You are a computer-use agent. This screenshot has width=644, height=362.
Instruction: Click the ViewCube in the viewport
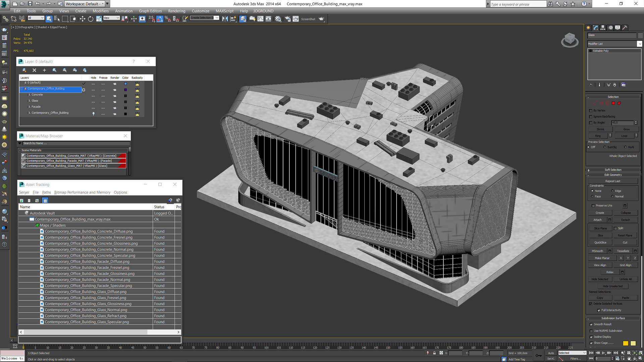tap(570, 40)
